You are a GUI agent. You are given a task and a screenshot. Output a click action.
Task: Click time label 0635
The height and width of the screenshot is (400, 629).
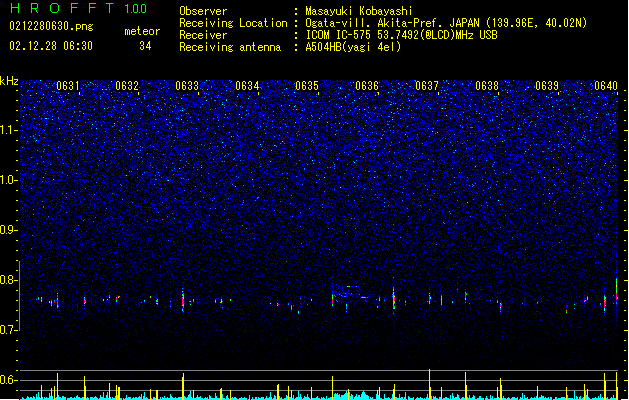tap(307, 86)
